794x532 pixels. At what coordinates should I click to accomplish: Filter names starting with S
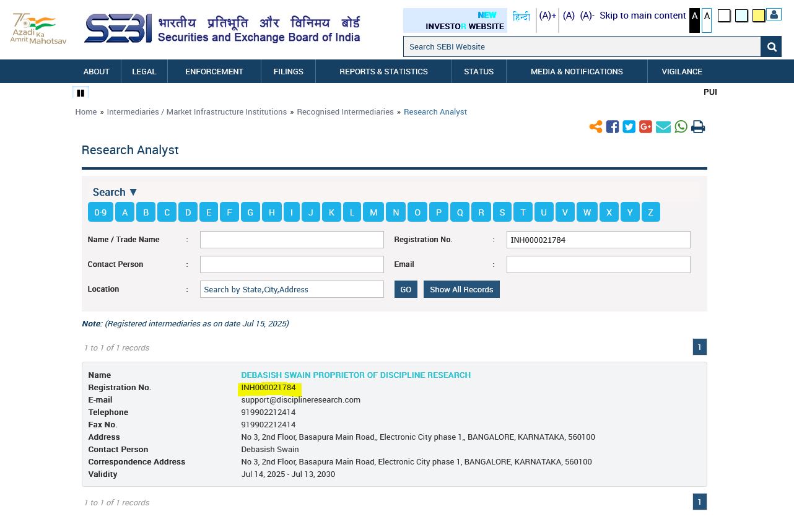(502, 212)
